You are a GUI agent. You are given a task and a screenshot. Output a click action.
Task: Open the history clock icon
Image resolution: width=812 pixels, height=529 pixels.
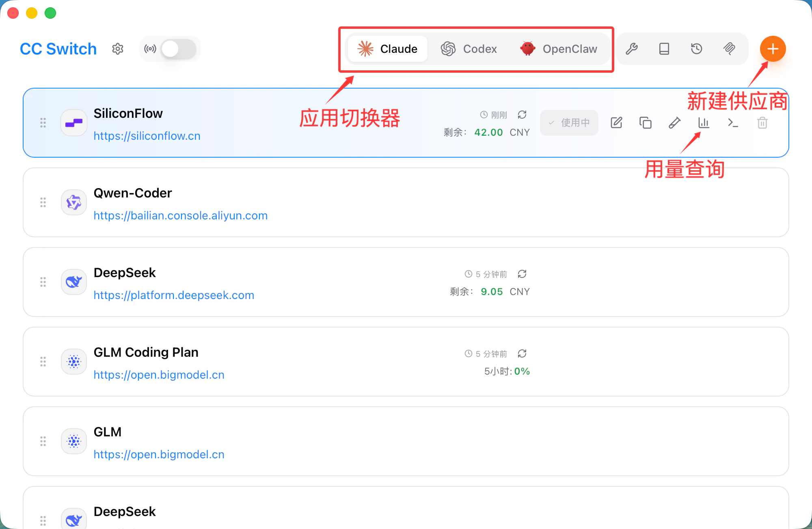(697, 49)
